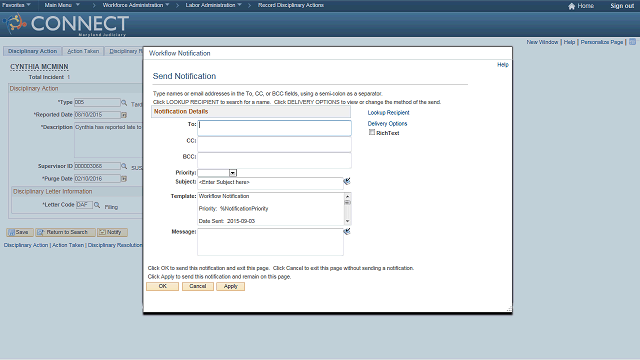Click the Save button

(20, 232)
